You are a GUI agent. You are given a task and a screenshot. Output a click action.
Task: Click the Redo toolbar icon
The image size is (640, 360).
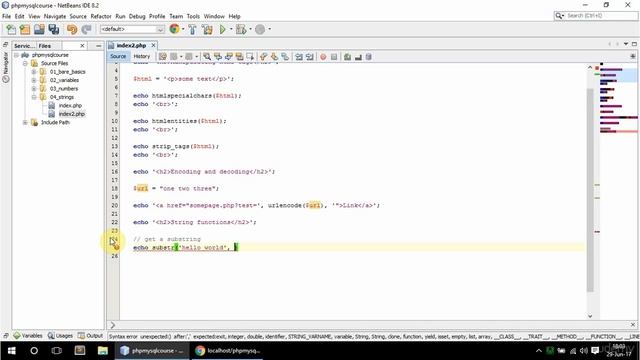pyautogui.click(x=86, y=29)
